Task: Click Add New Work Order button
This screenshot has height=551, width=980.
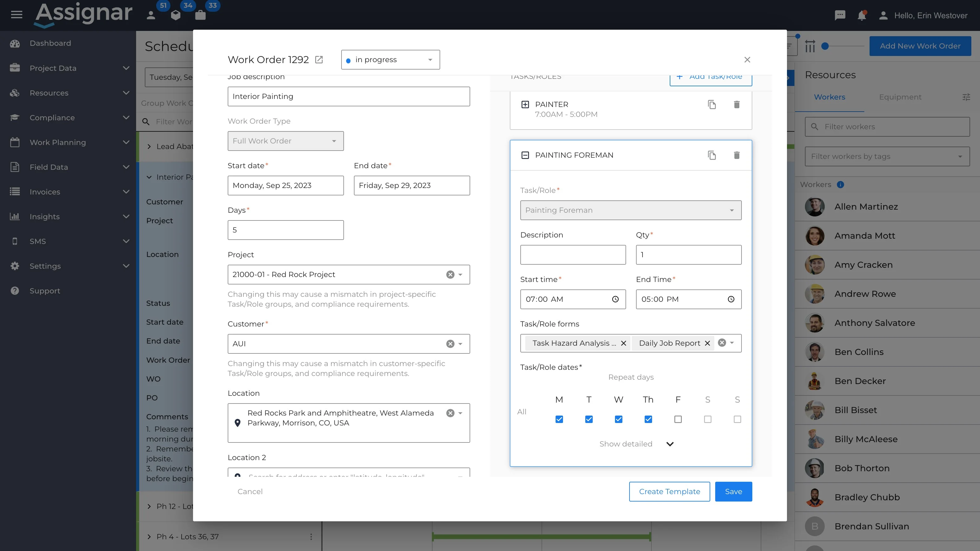Action: pyautogui.click(x=920, y=46)
